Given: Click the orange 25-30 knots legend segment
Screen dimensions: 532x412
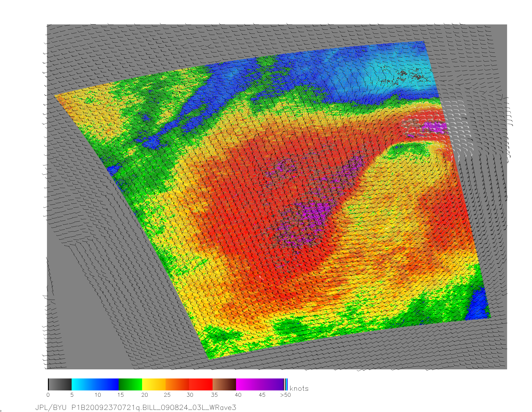Looking at the screenshot, I should [x=177, y=384].
